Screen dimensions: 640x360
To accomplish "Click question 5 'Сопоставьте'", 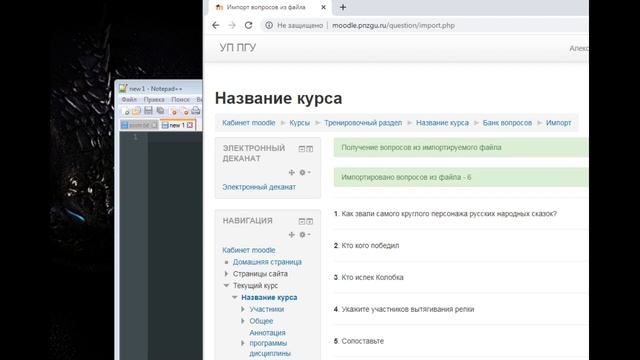I will click(x=362, y=341).
